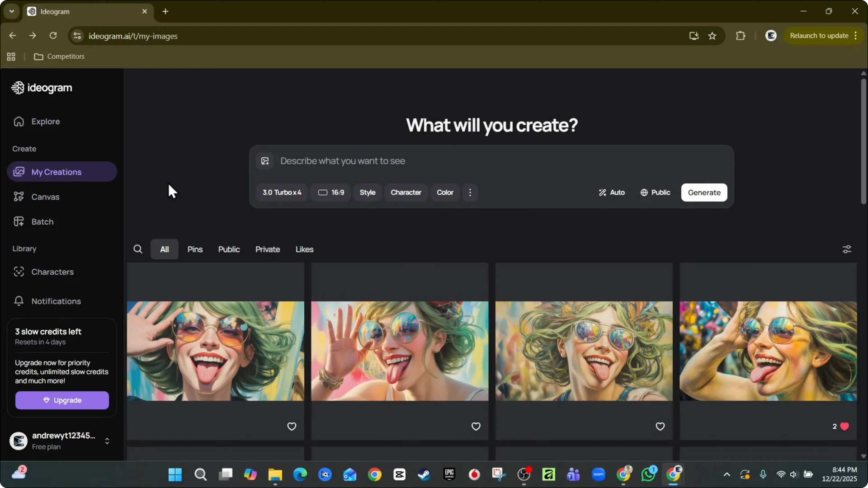The width and height of the screenshot is (868, 488).
Task: Click the search icon beside All tab
Action: point(138,249)
